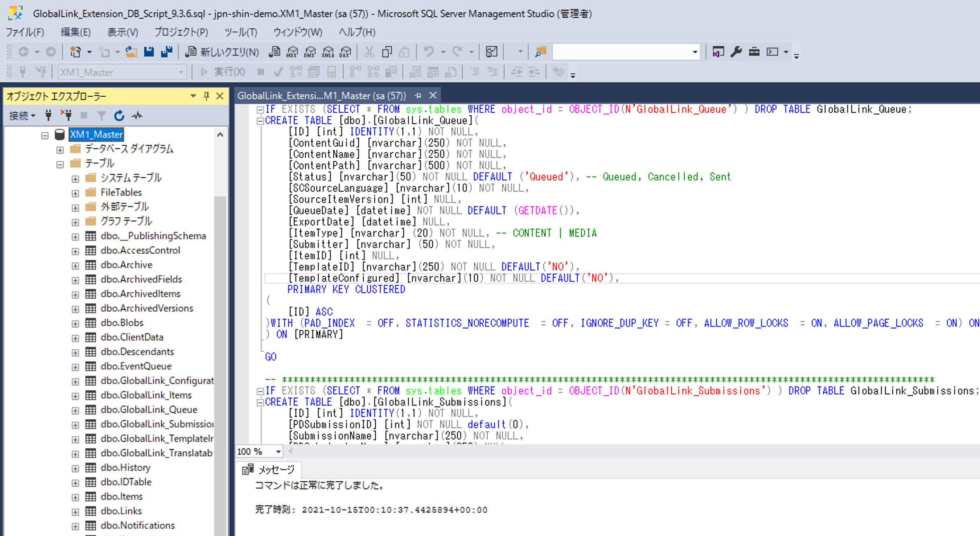This screenshot has height=536, width=980.
Task: Open the 表示(V) menu
Action: tap(123, 32)
